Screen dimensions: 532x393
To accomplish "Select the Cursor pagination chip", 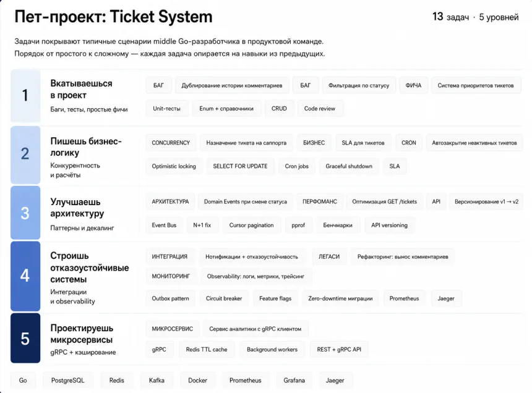I will [251, 226].
